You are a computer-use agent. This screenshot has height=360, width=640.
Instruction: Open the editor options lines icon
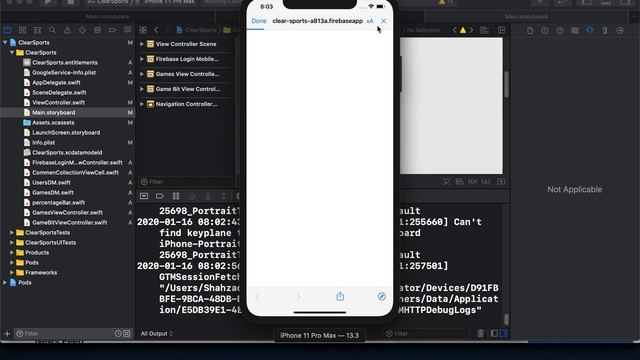484,30
